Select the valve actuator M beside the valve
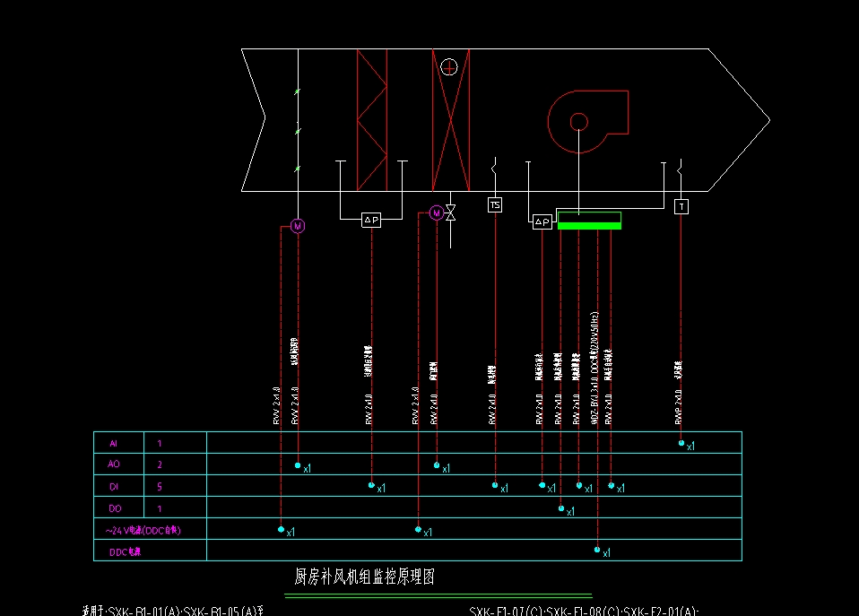The height and width of the screenshot is (616, 859). (x=436, y=213)
